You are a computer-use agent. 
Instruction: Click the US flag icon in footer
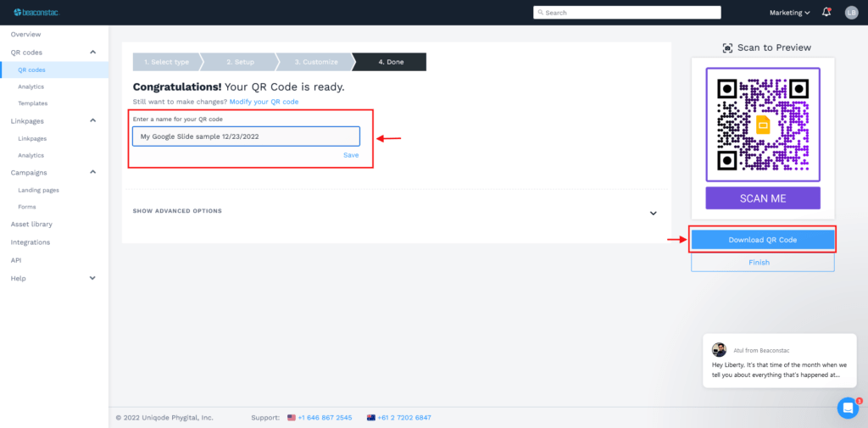[292, 418]
